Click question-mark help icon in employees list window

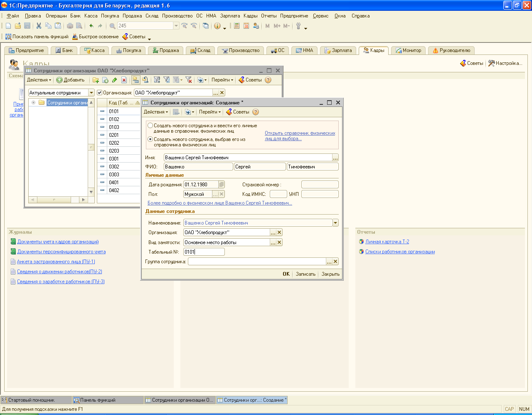coord(268,80)
